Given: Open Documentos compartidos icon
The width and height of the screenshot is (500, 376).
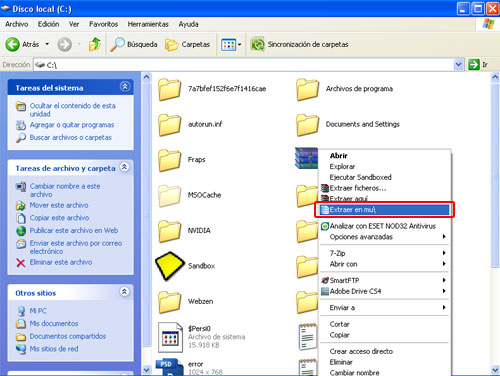Looking at the screenshot, I should click(21, 336).
